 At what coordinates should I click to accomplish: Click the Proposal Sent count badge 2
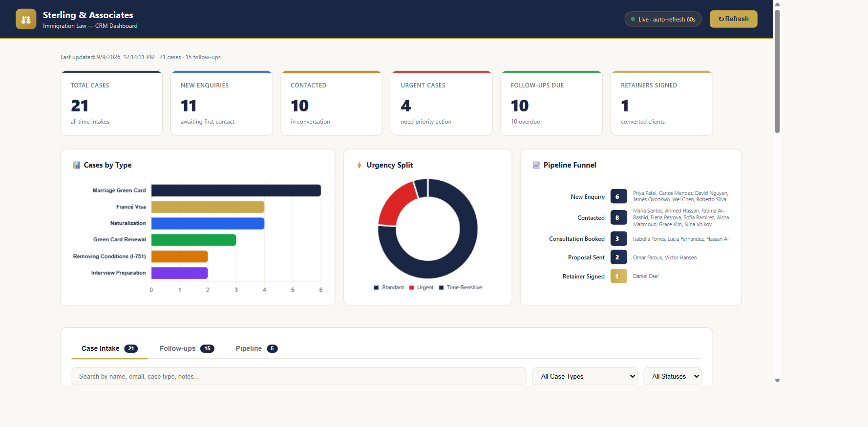(x=618, y=257)
